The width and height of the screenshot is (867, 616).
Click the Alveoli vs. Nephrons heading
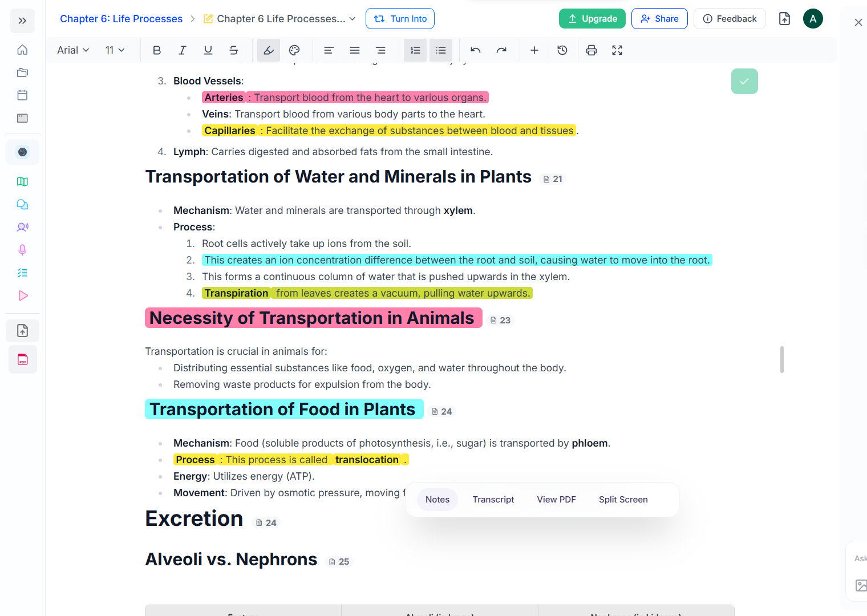231,560
